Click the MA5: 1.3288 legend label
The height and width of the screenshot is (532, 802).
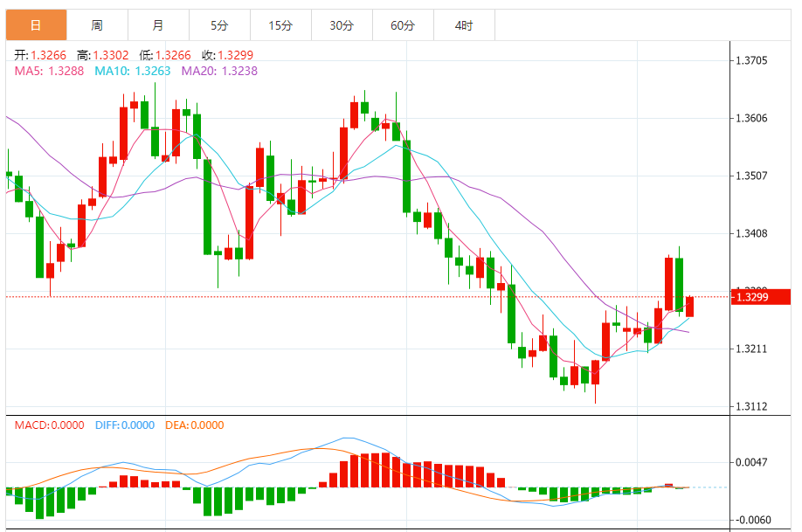point(49,71)
